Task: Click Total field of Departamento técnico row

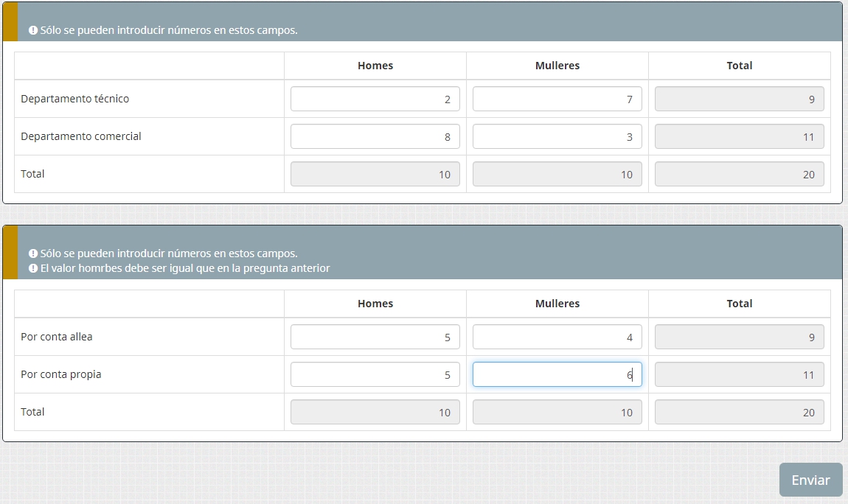Action: 740,99
